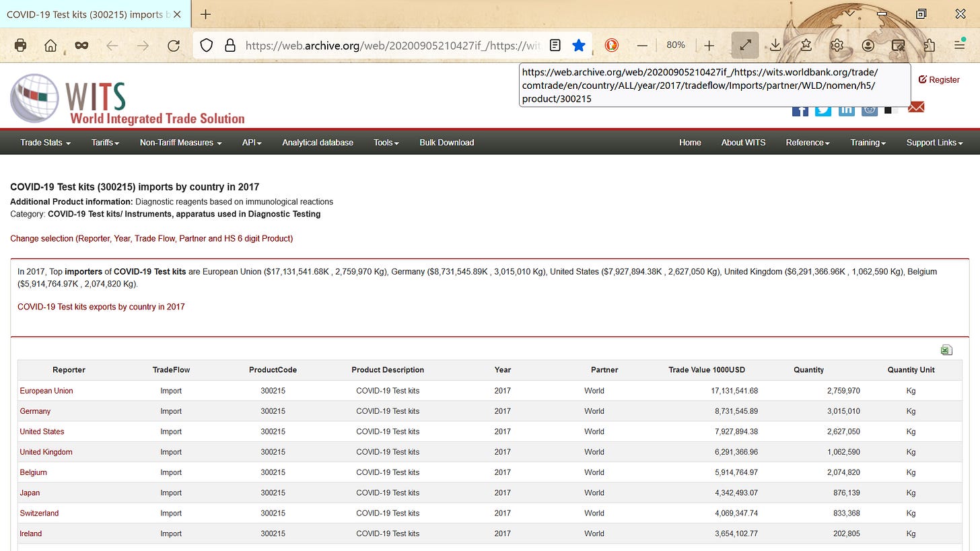Open About WITS page
Viewport: 980px width, 551px height.
click(x=743, y=143)
